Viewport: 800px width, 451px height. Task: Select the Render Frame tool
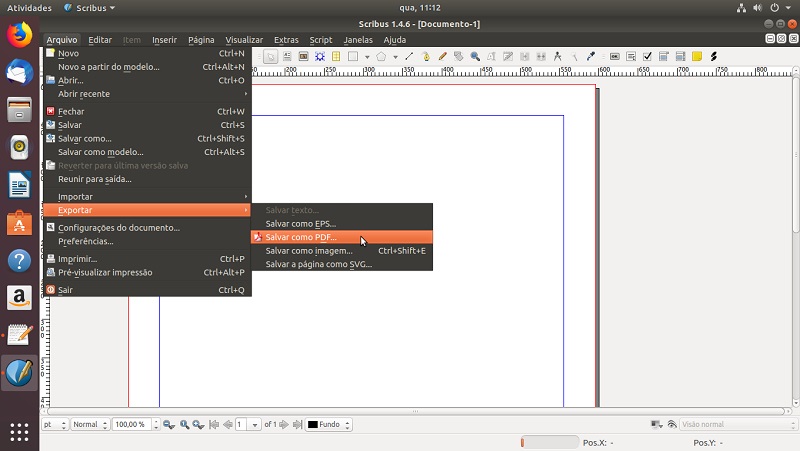(x=320, y=57)
